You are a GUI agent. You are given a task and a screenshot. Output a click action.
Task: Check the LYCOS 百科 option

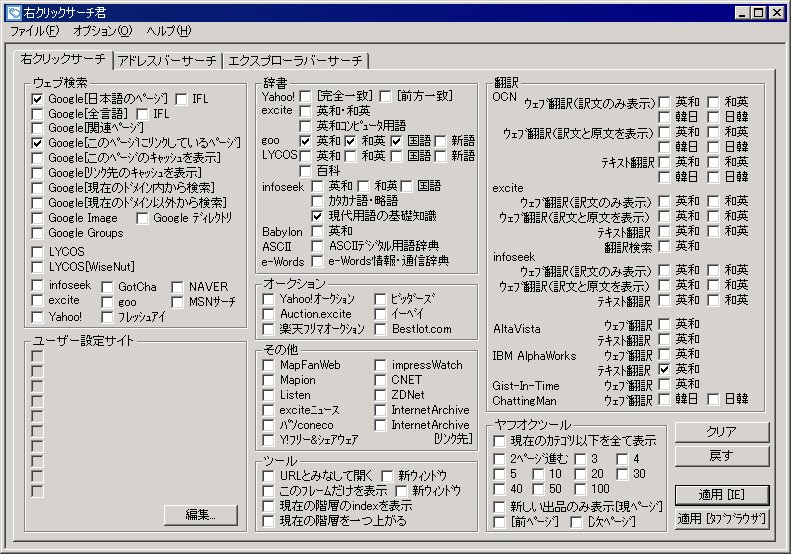click(x=305, y=171)
